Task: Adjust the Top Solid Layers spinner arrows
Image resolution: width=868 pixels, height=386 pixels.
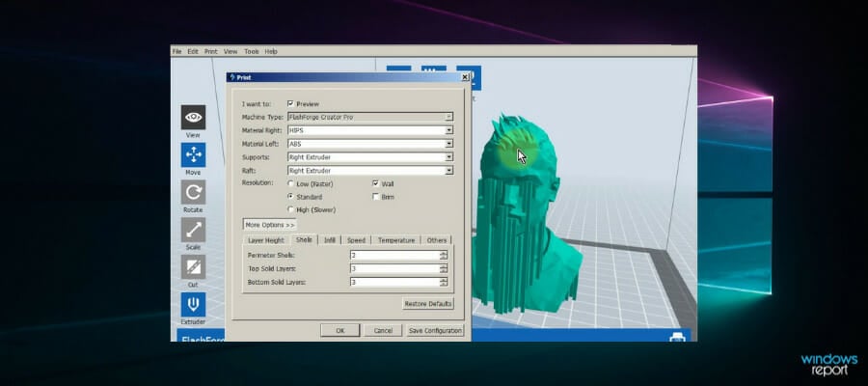Action: click(x=444, y=268)
